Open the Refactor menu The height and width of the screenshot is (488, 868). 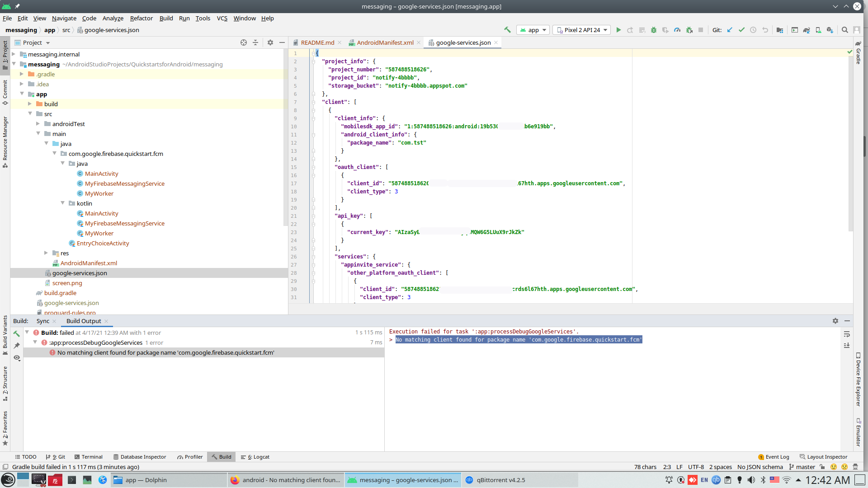pyautogui.click(x=141, y=18)
